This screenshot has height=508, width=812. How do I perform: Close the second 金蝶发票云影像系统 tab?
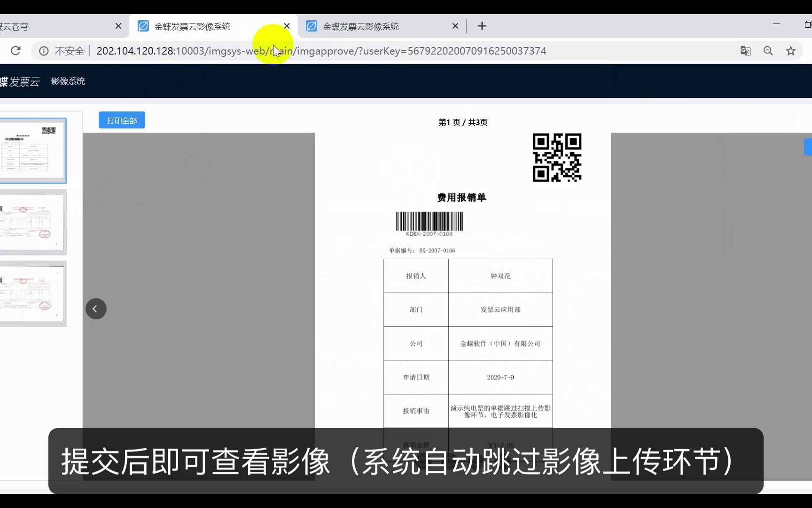[x=455, y=26]
